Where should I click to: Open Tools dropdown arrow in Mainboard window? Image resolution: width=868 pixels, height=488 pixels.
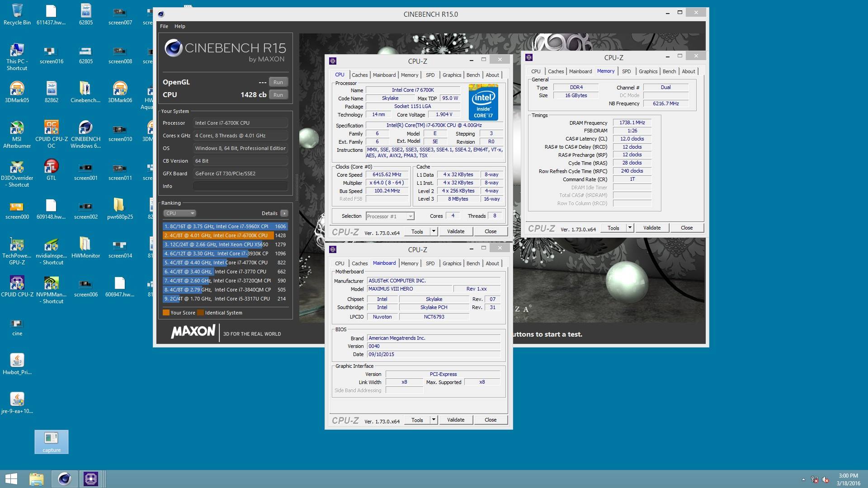coord(433,420)
